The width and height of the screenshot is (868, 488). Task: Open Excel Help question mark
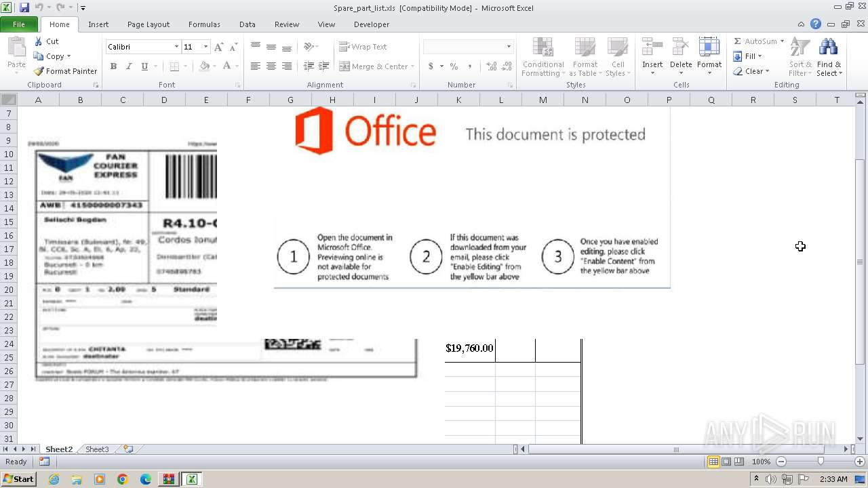click(x=816, y=24)
